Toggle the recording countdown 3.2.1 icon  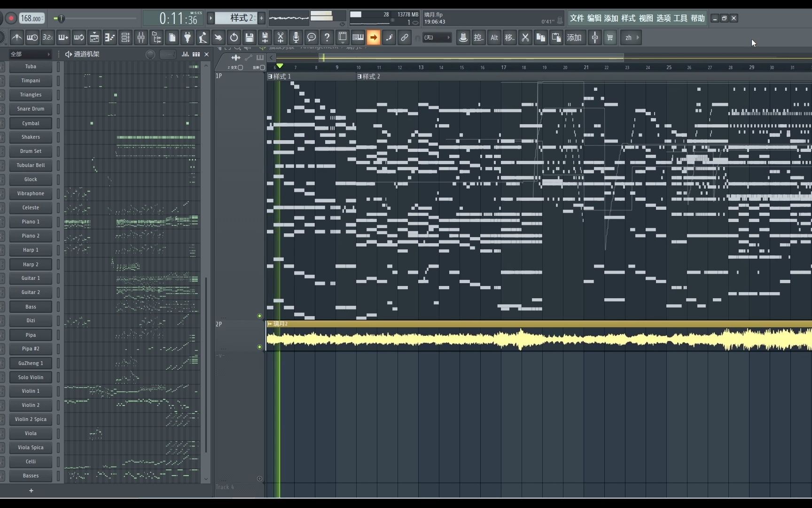tap(48, 38)
